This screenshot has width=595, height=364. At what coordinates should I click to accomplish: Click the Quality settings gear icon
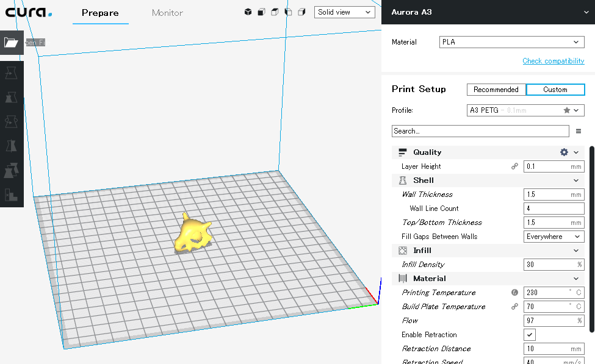pyautogui.click(x=564, y=152)
